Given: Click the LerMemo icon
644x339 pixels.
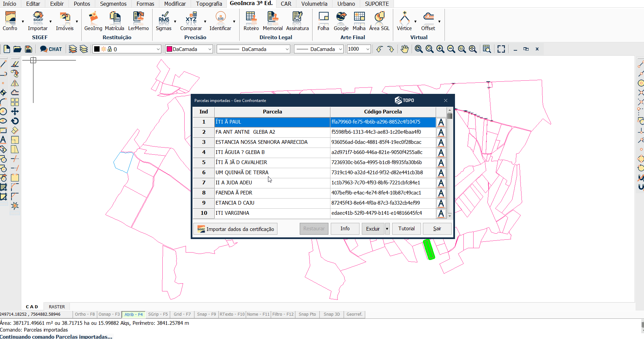Looking at the screenshot, I should click(x=138, y=21).
